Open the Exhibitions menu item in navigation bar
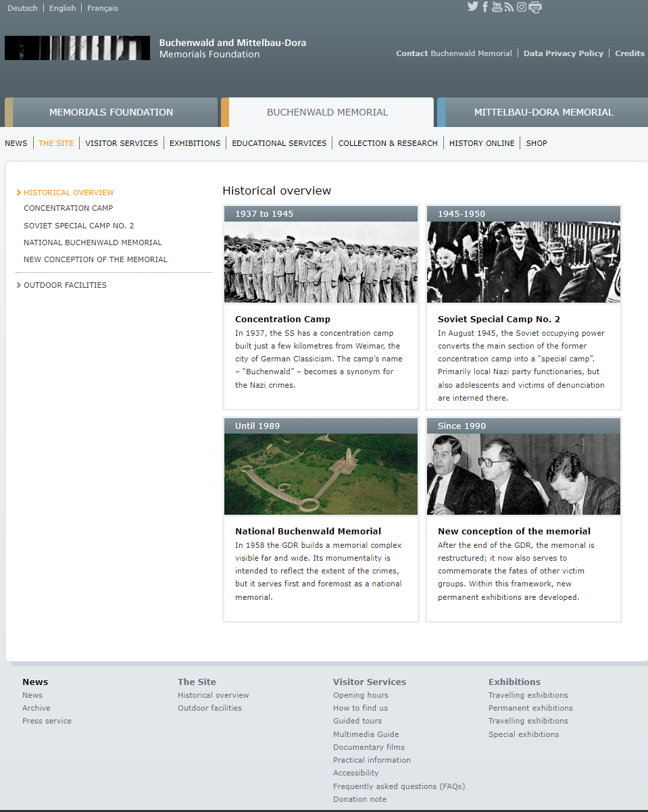This screenshot has height=812, width=648. pos(195,143)
